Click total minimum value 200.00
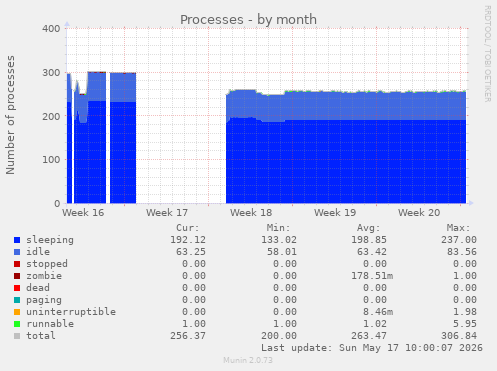Image resolution: width=497 pixels, height=371 pixels. 279,336
